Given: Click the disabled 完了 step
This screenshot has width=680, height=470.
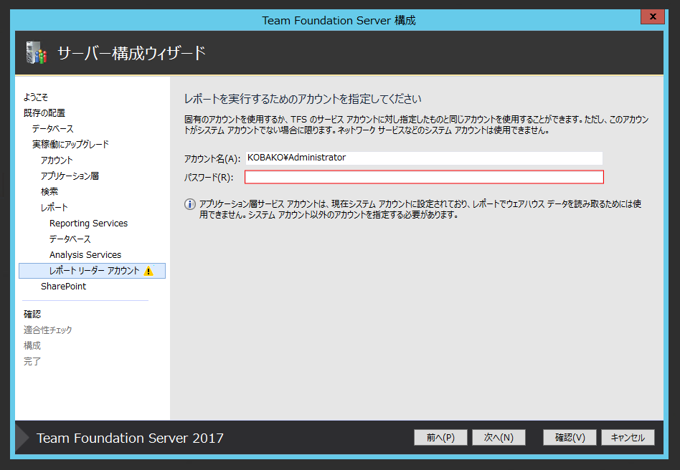Looking at the screenshot, I should point(32,361).
